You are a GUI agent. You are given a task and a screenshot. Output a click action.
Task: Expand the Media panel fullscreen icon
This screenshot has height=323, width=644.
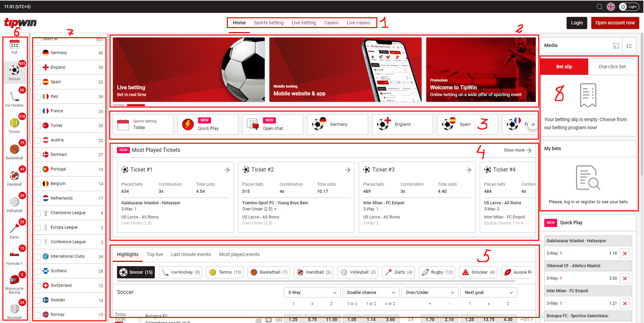pyautogui.click(x=616, y=46)
